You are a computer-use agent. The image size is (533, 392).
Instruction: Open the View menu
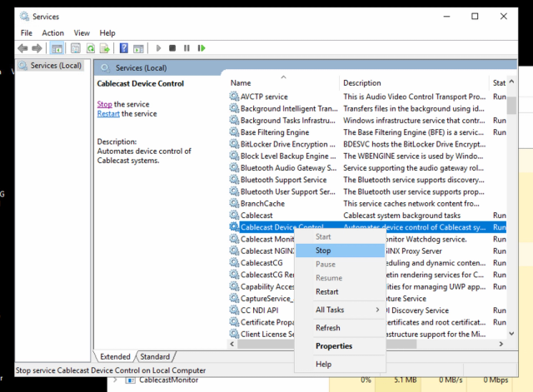pyautogui.click(x=82, y=33)
